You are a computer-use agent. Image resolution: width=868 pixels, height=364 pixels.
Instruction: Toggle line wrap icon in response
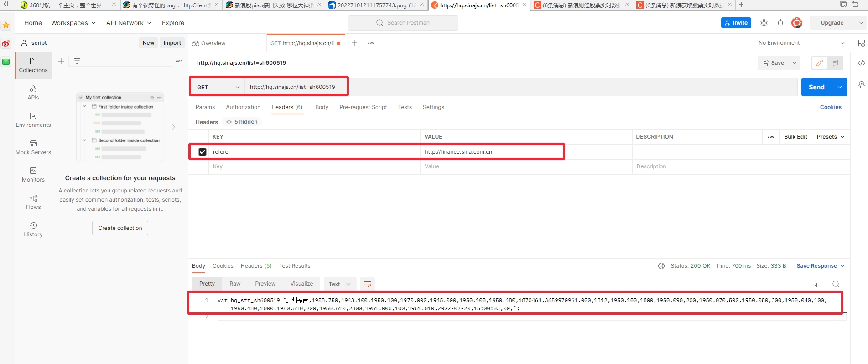pos(367,284)
